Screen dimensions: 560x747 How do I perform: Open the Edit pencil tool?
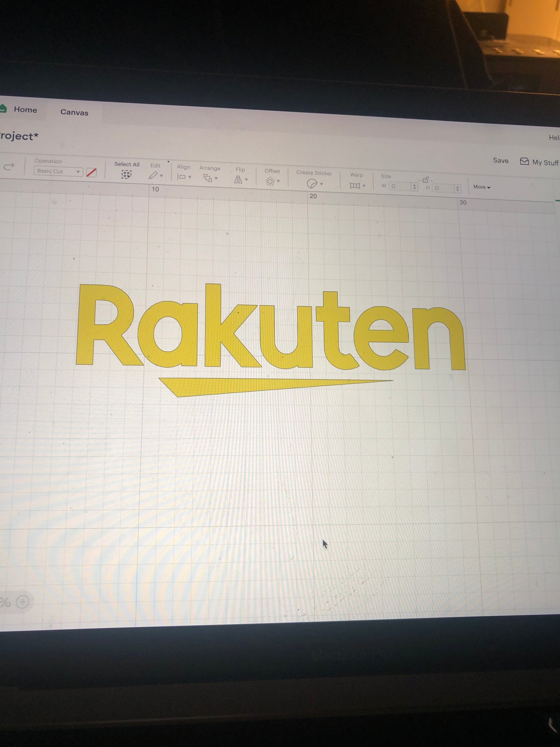pyautogui.click(x=153, y=175)
